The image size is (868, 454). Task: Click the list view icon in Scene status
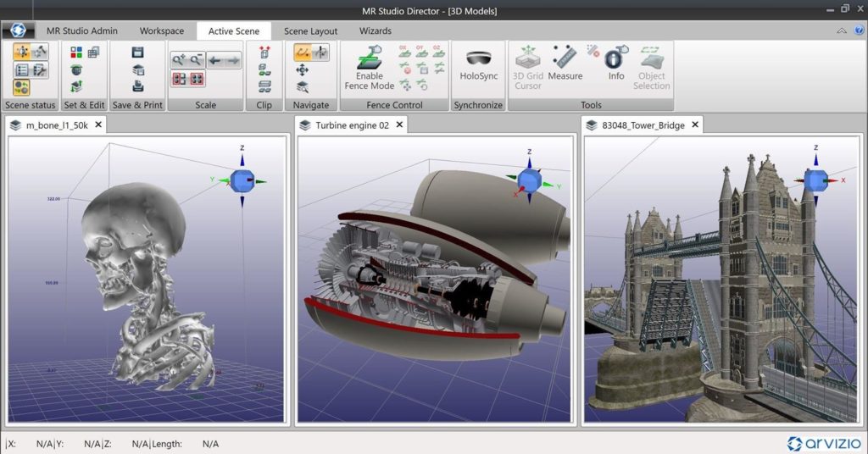(22, 70)
